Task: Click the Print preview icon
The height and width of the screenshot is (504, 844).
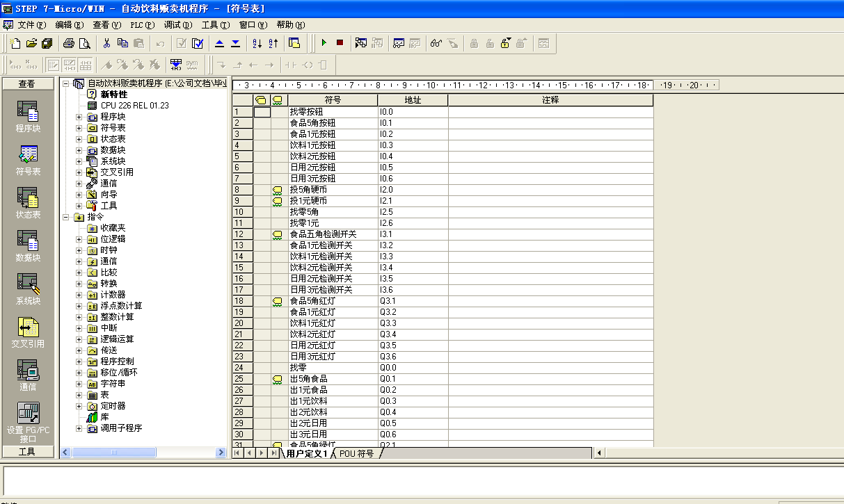Action: 84,43
